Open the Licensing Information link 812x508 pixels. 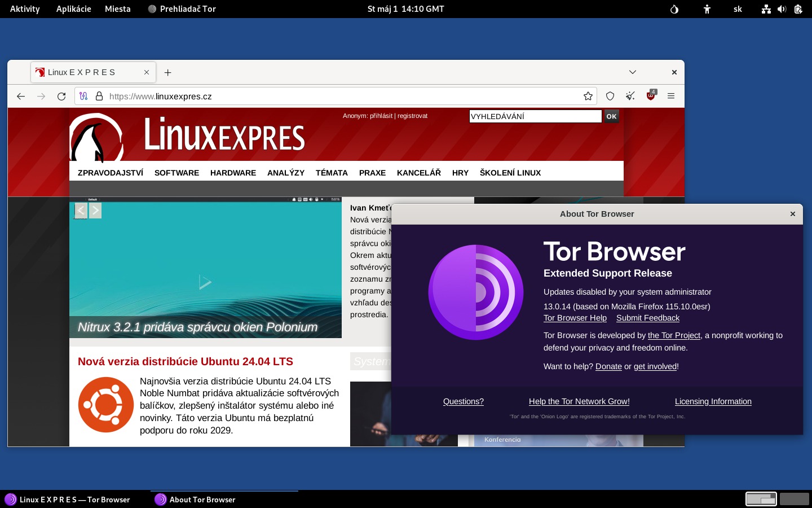pyautogui.click(x=713, y=401)
